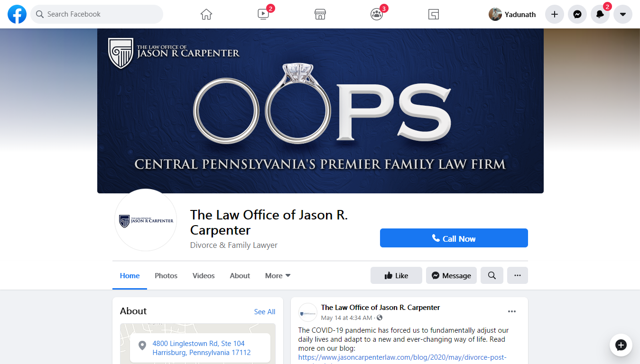Click the post's public audience globe icon
Screen dimensions: 640x364
[x=380, y=318]
